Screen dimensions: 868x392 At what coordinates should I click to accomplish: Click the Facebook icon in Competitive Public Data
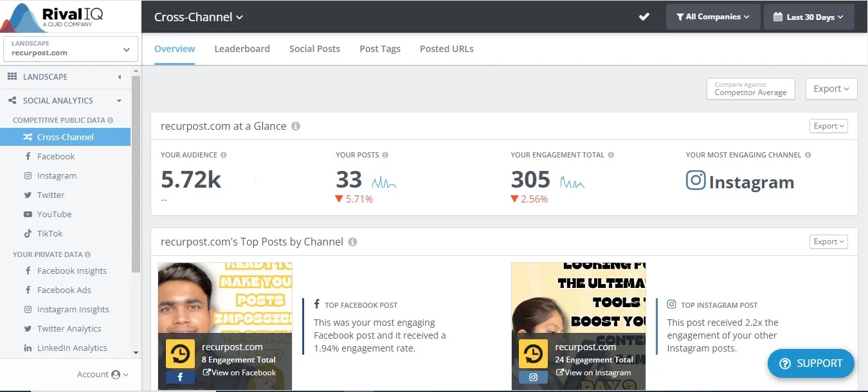pyautogui.click(x=28, y=156)
